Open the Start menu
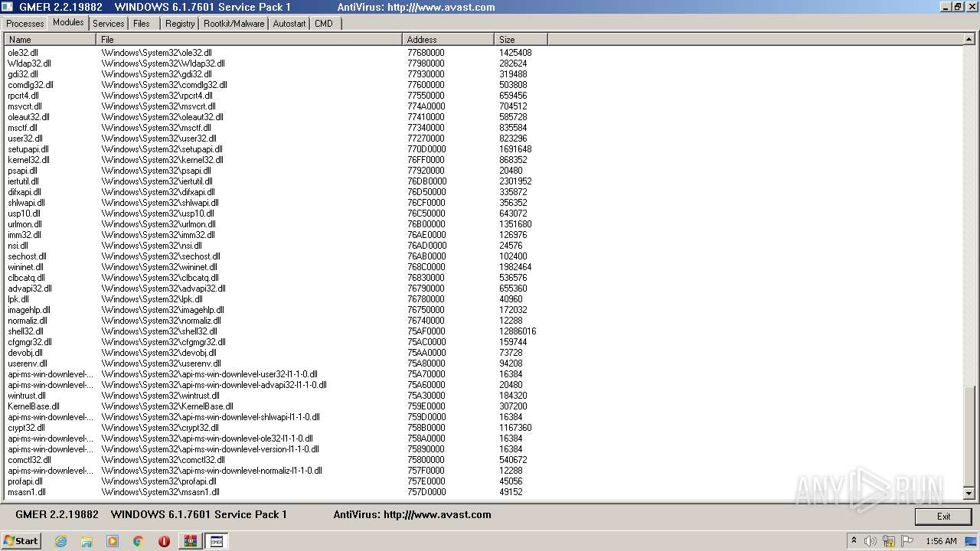This screenshot has width=980, height=551. tap(21, 541)
